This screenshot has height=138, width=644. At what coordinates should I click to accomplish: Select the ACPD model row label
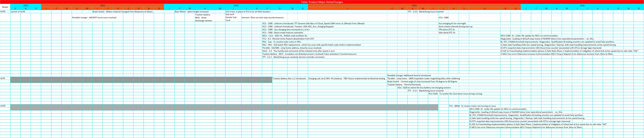3,106
